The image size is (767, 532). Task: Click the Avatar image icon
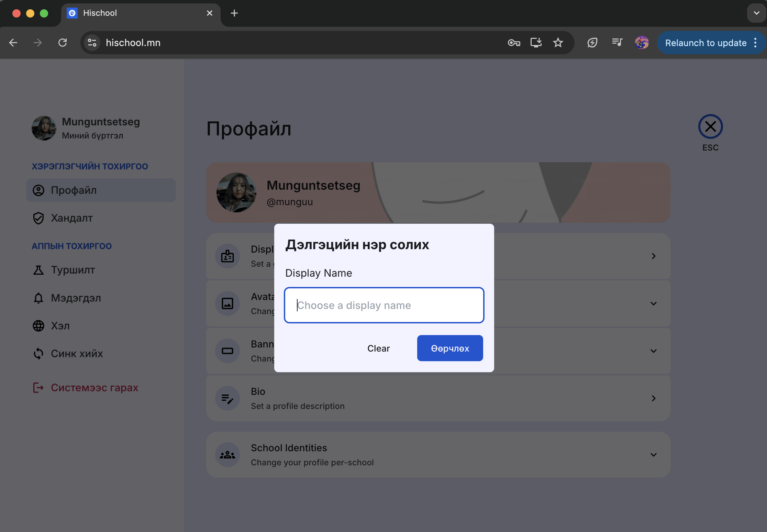(227, 303)
